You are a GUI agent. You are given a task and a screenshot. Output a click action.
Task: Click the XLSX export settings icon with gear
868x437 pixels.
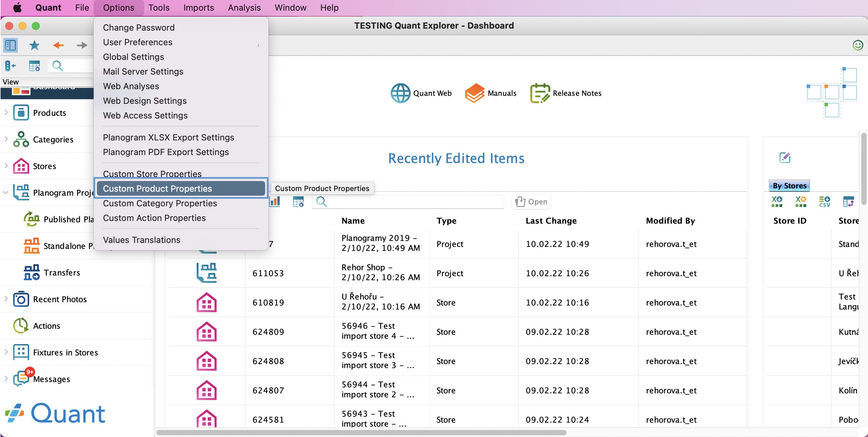801,202
